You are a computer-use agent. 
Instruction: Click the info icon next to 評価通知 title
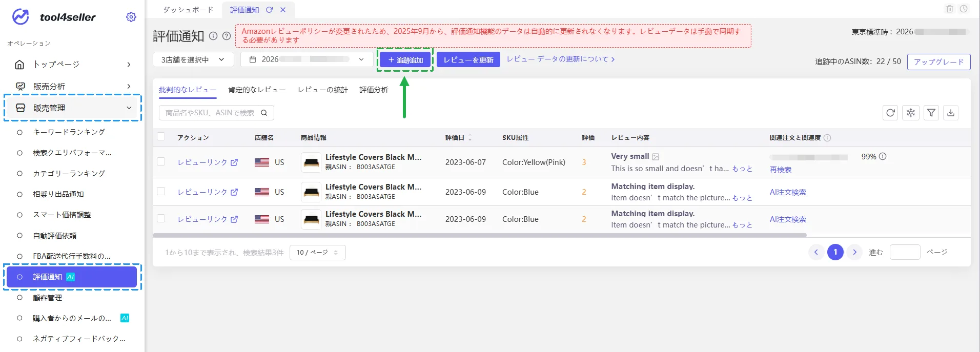(213, 36)
